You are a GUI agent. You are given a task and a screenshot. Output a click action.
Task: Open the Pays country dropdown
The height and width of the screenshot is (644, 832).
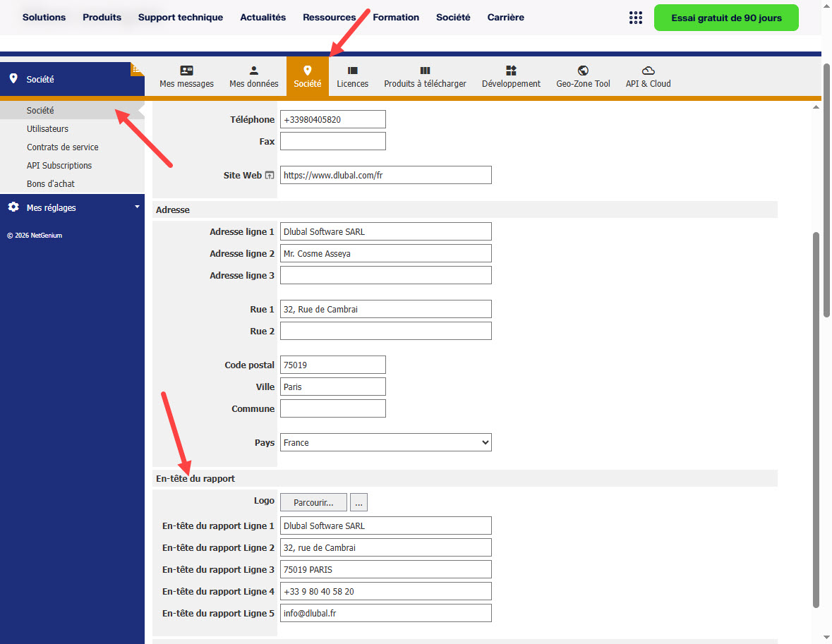(386, 442)
